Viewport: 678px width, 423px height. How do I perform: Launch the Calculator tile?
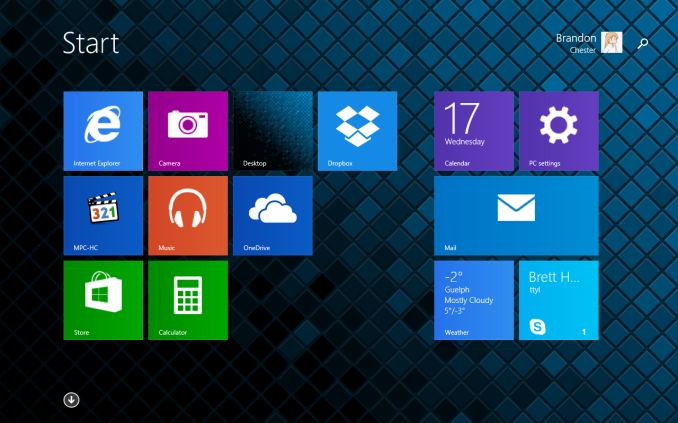pyautogui.click(x=188, y=300)
